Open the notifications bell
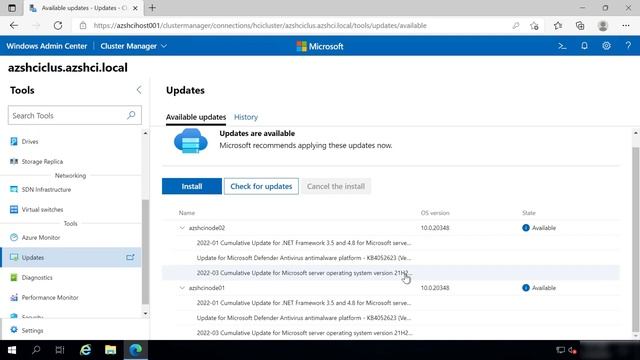The height and width of the screenshot is (360, 640). pos(584,46)
